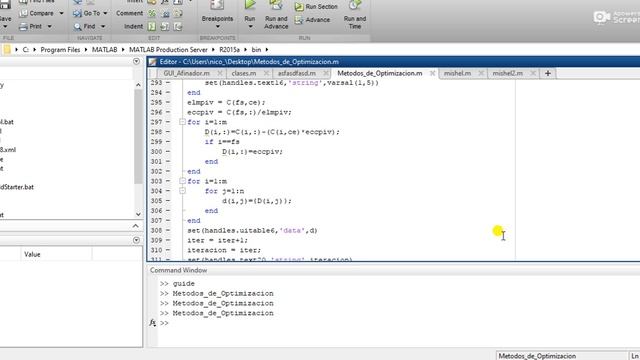Close the Metodos_de_Optimizacion.m tab
The width and height of the screenshot is (640, 360).
coord(432,73)
